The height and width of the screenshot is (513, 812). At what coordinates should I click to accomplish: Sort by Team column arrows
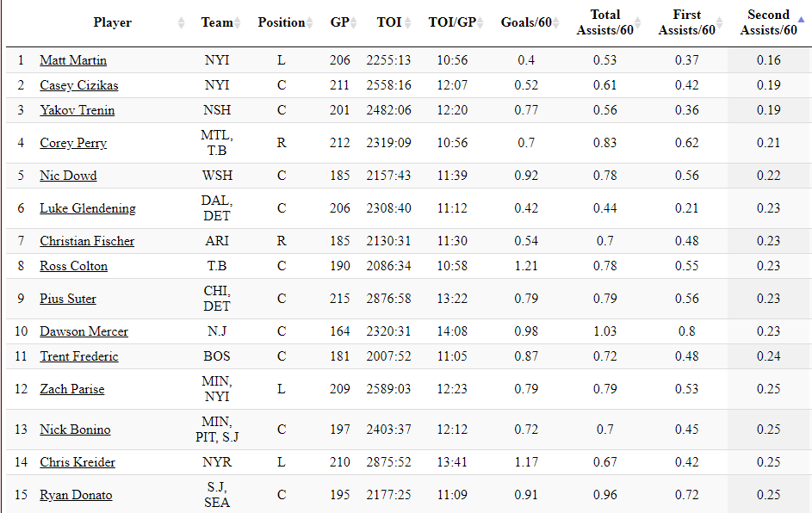(237, 22)
